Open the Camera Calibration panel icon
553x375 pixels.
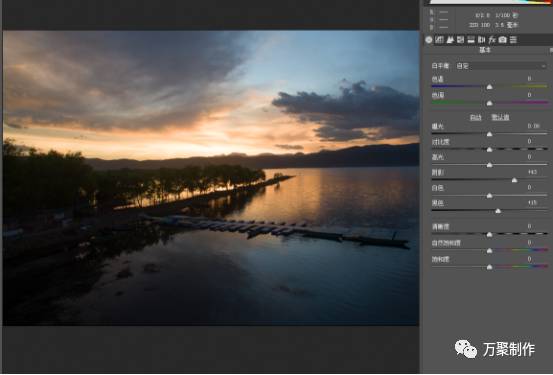[503, 40]
